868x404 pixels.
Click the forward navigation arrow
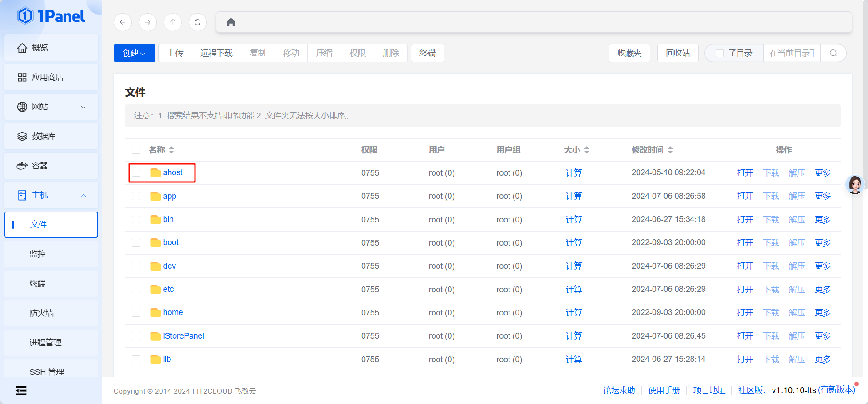(148, 22)
